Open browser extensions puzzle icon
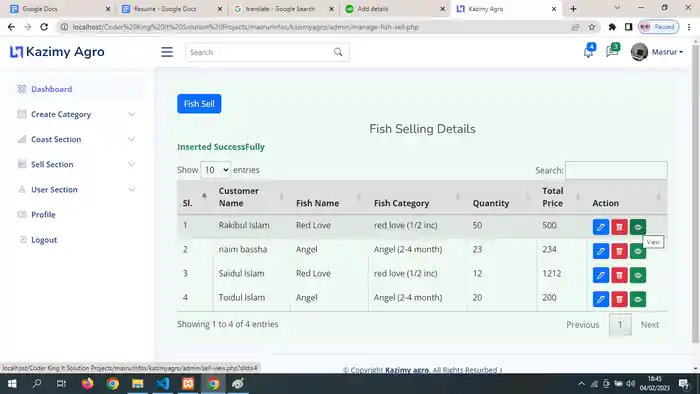Screen dimensions: 700x394 [x=612, y=27]
